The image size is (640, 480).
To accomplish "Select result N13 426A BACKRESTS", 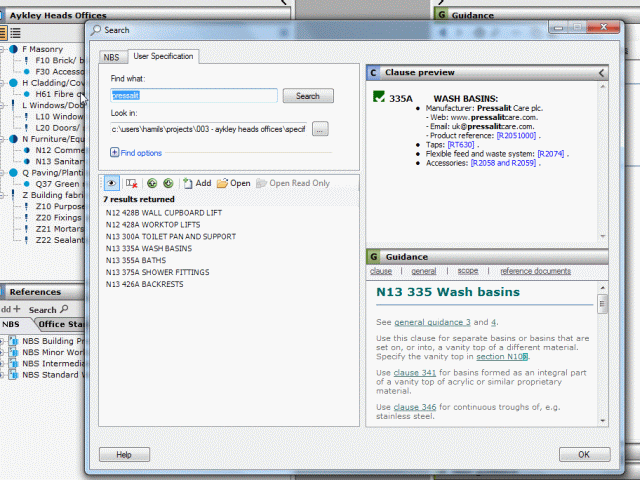I will pos(144,284).
